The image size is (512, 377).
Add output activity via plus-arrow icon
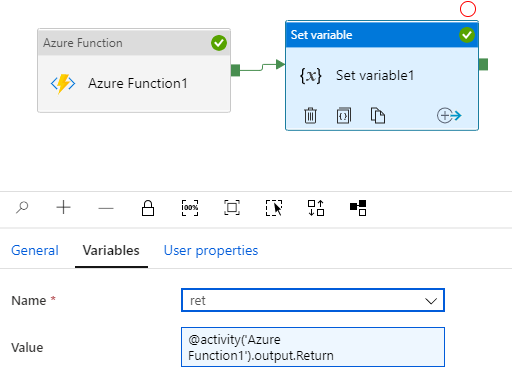(449, 116)
